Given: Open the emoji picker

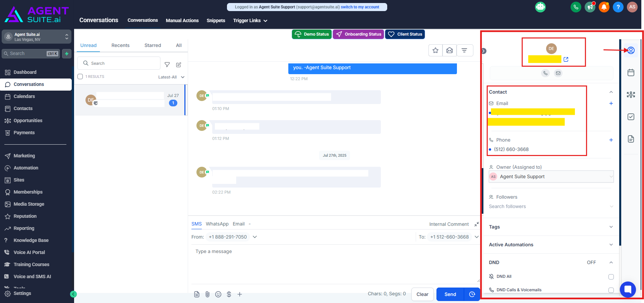Looking at the screenshot, I should 218,294.
